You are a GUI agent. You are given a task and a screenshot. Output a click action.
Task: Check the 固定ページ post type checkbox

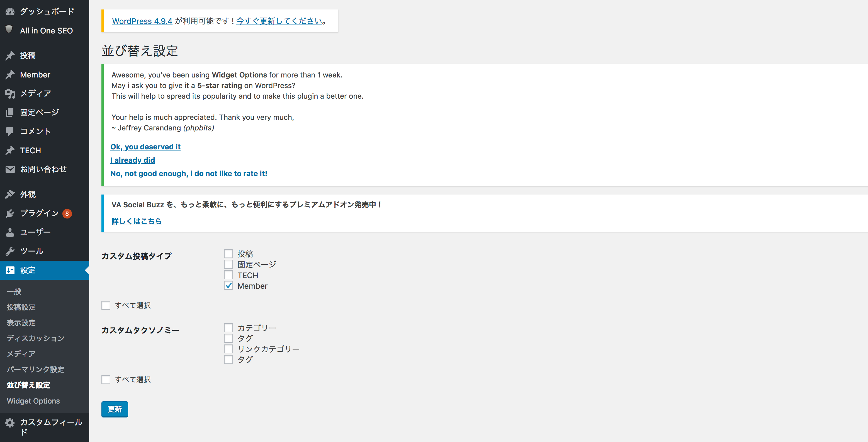click(x=228, y=264)
